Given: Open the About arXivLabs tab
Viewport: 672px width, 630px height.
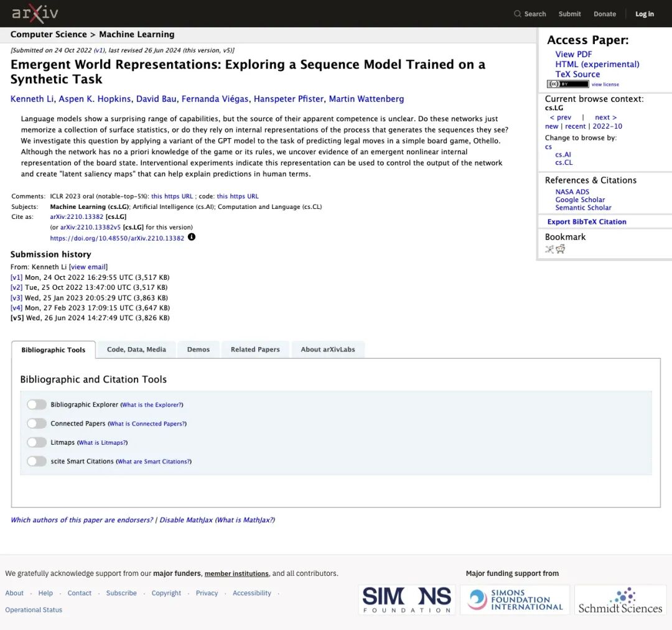Looking at the screenshot, I should (x=328, y=350).
